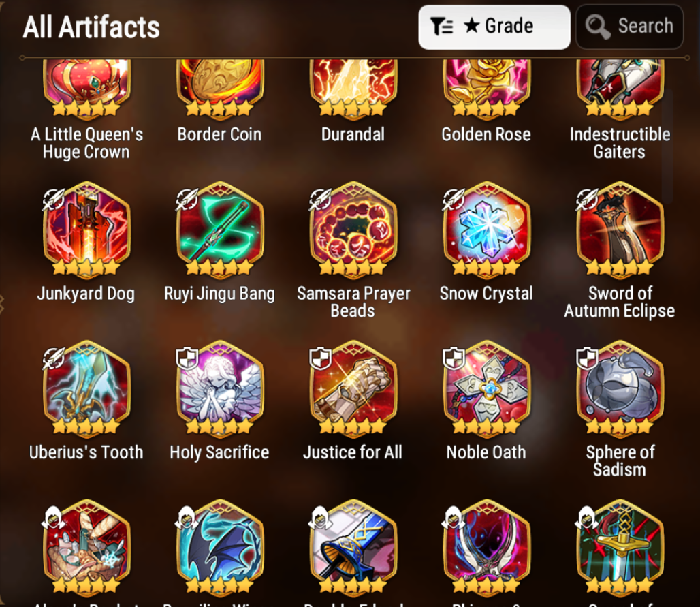700x607 pixels.
Task: Open the Durandal artifact thumbnail
Action: (353, 89)
